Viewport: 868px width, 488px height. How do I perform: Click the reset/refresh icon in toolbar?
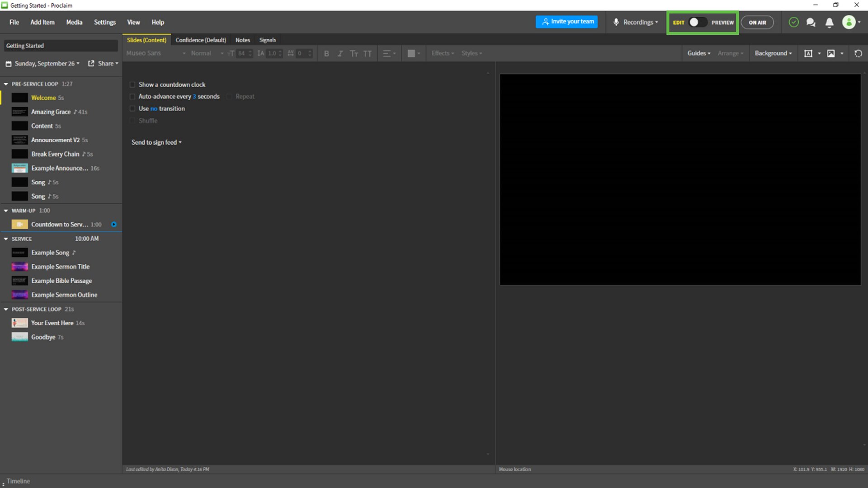click(858, 53)
